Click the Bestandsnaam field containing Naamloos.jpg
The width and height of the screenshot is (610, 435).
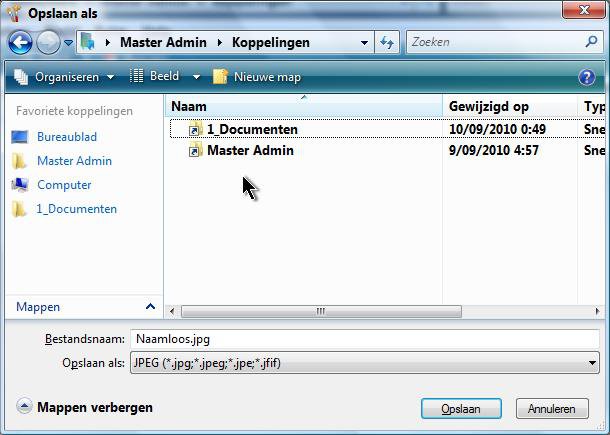tap(365, 339)
